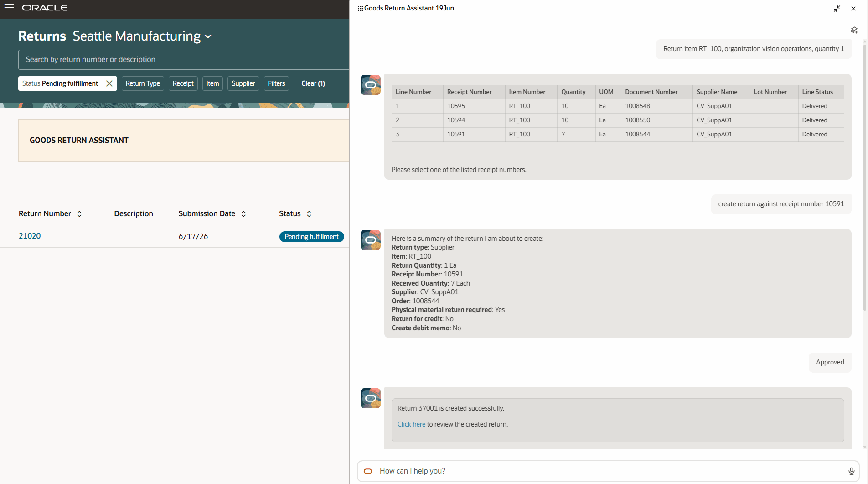Click document number 1008544 cell

(657, 135)
